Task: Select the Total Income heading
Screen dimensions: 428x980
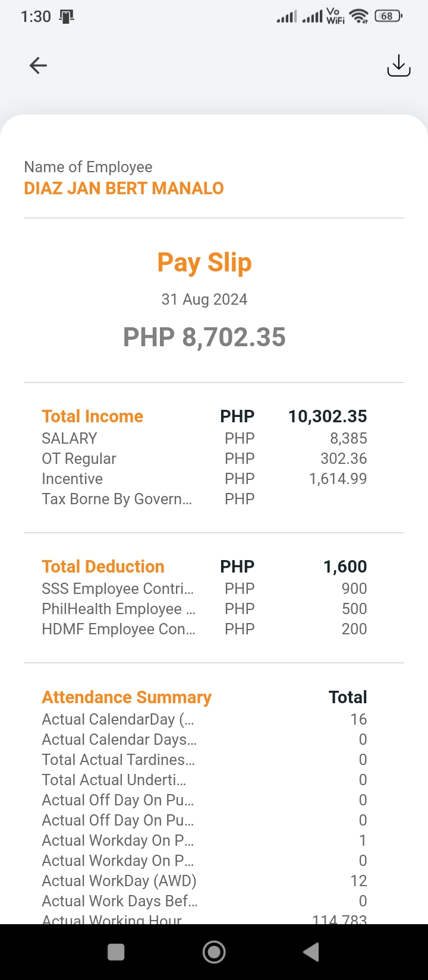Action: click(x=93, y=416)
